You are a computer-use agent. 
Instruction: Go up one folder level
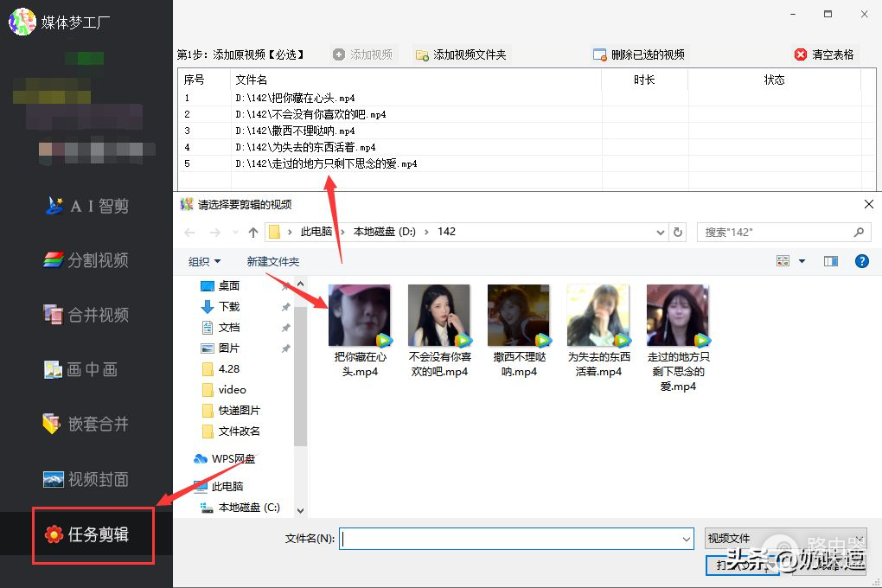253,232
